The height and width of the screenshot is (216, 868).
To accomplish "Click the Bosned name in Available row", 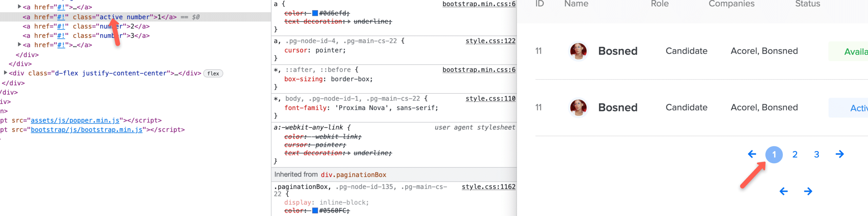I will tap(618, 51).
